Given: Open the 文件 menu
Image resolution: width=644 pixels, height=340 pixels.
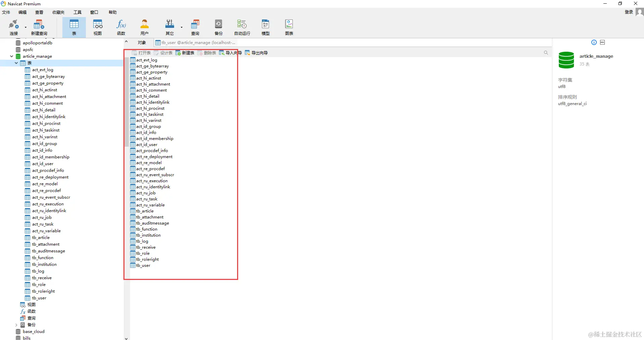Looking at the screenshot, I should [6, 12].
